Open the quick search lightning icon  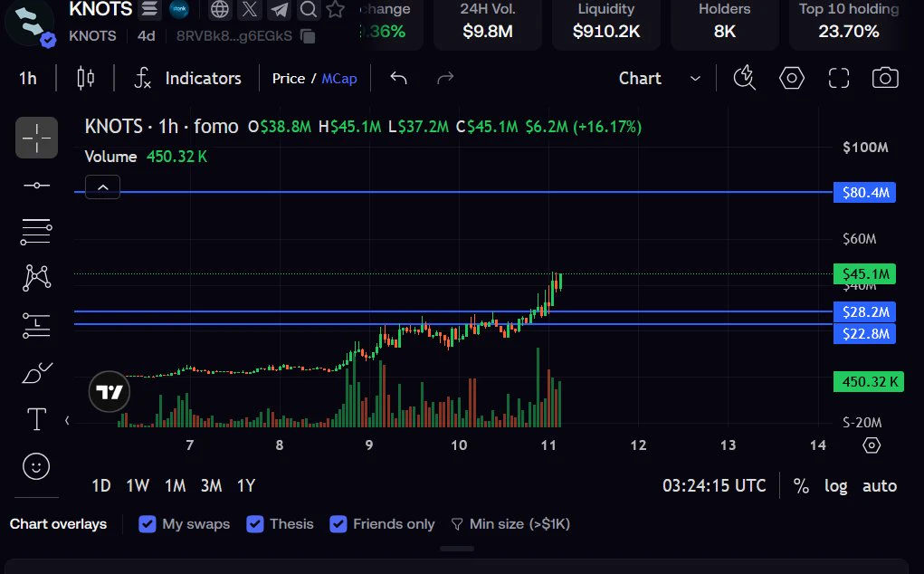tap(744, 78)
